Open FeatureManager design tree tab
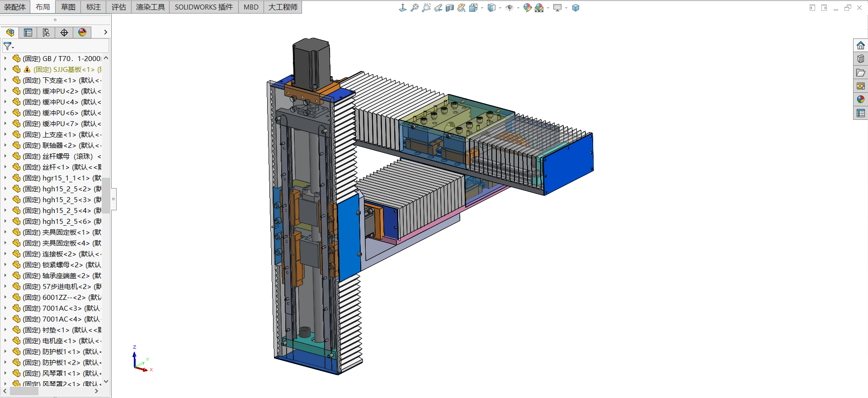Image resolution: width=868 pixels, height=398 pixels. (x=10, y=33)
